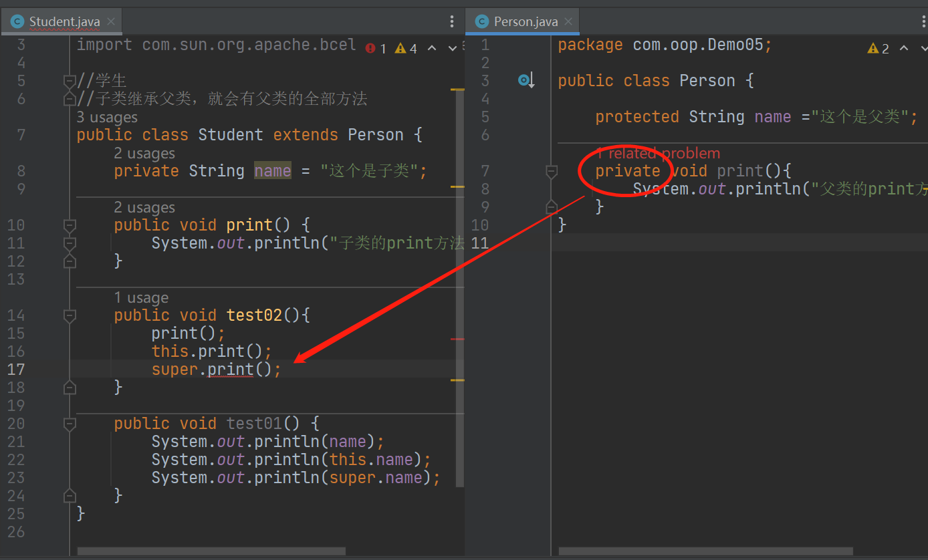Click the comment //子类继承父类，就会有父类的全部方法
The width and height of the screenshot is (928, 560).
tap(222, 99)
